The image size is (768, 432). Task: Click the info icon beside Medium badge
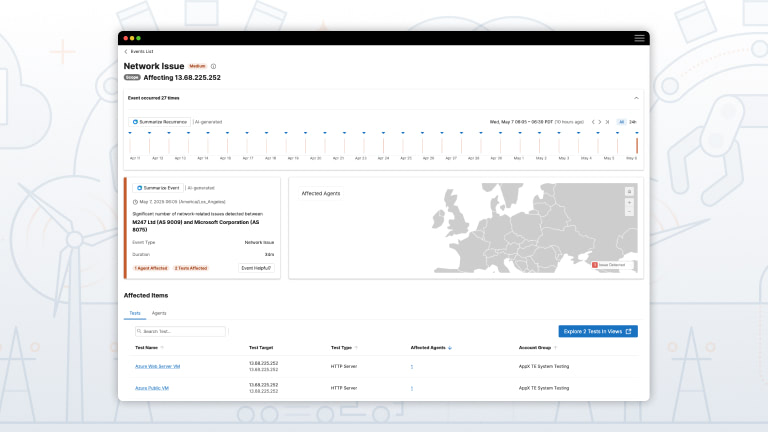(214, 66)
